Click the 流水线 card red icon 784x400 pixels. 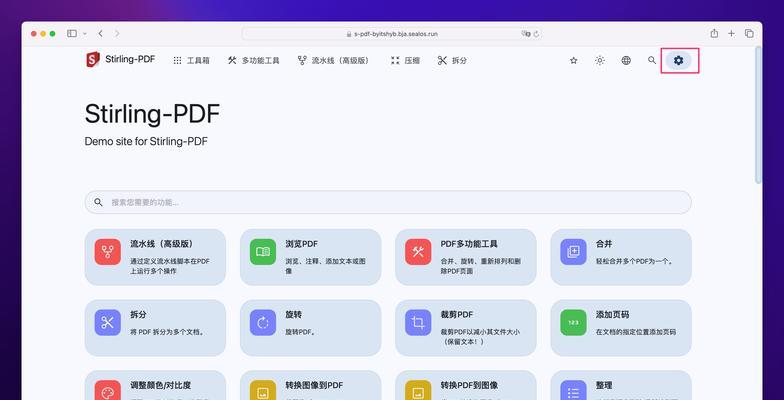[108, 252]
